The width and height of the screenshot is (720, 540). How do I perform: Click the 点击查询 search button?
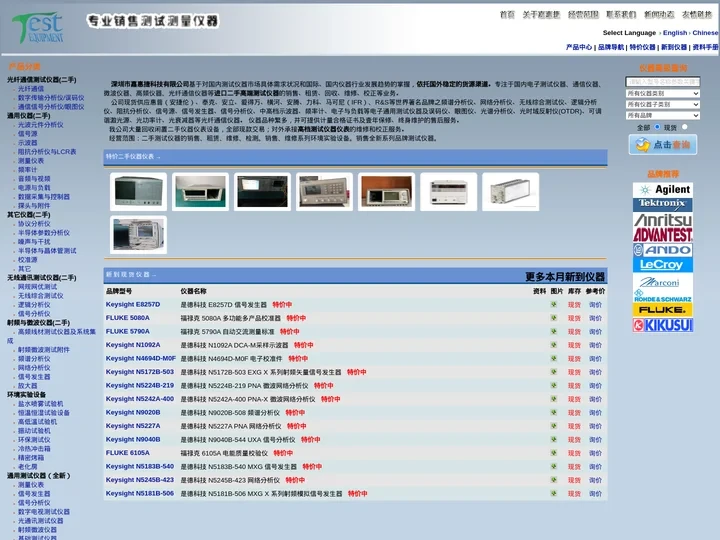[x=663, y=145]
